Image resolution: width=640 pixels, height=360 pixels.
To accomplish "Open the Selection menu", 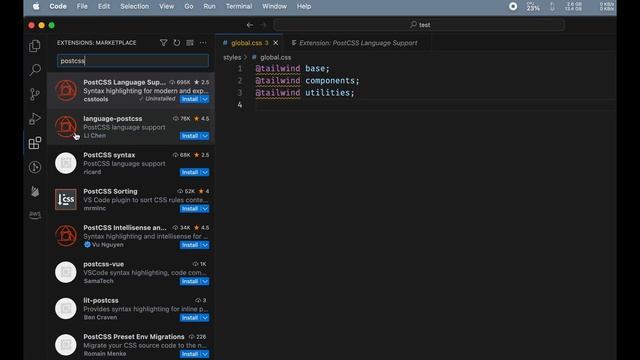I will click(x=134, y=6).
